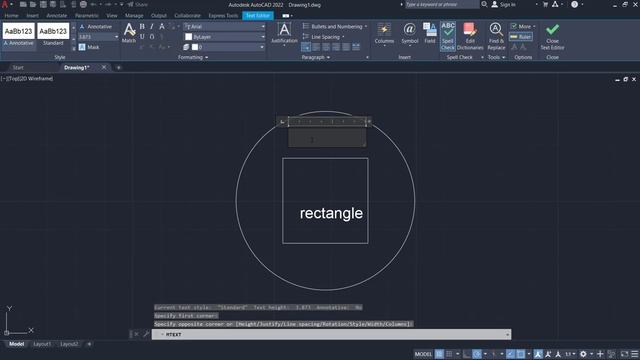
Task: Open the View ribbon tab
Action: pyautogui.click(x=111, y=16)
